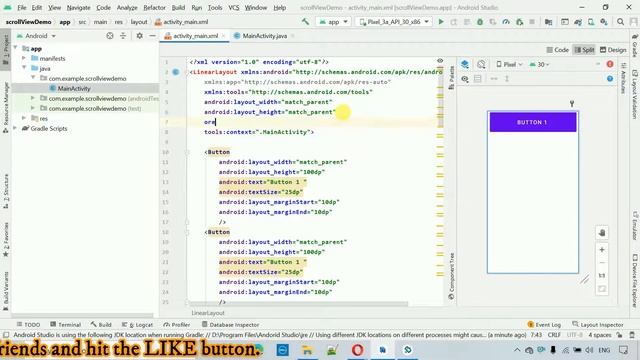Switch to Code view mode

click(558, 50)
